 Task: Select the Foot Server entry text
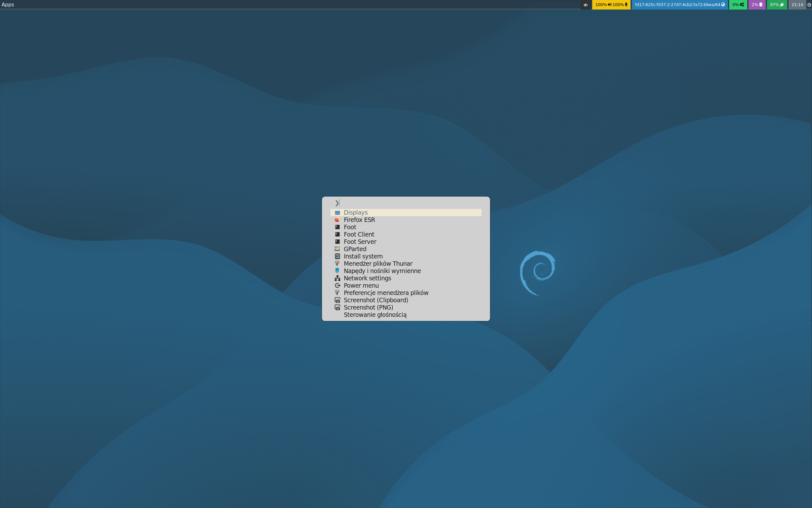tap(360, 242)
